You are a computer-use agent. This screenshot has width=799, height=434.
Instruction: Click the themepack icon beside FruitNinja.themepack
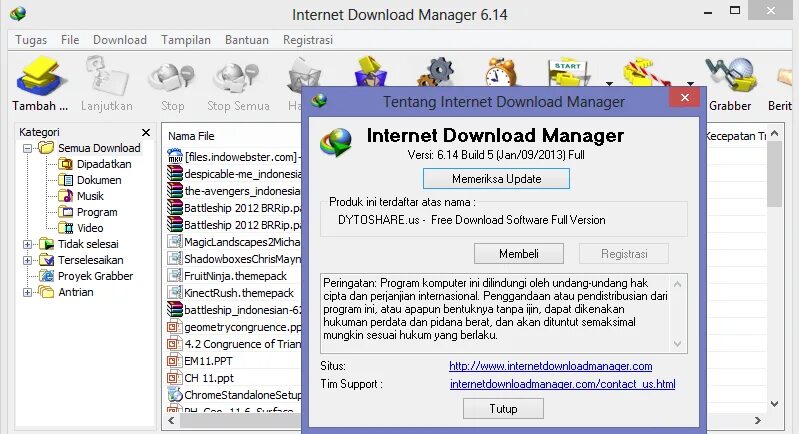175,276
